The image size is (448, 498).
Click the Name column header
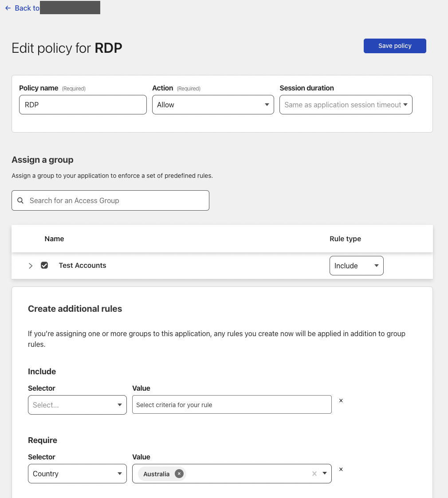click(54, 239)
